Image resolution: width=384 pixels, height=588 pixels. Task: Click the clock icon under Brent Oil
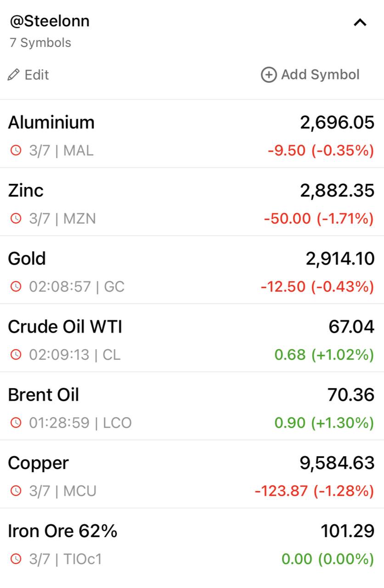click(16, 423)
